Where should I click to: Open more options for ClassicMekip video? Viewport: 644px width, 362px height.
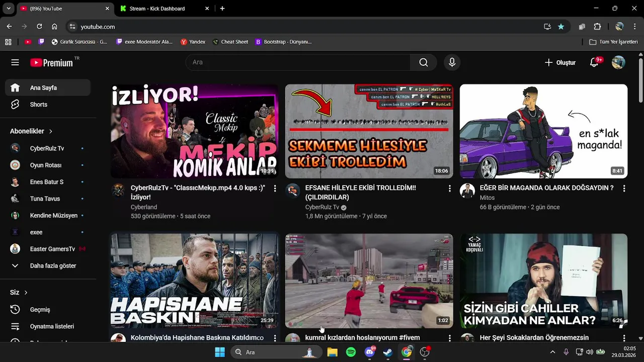click(275, 188)
